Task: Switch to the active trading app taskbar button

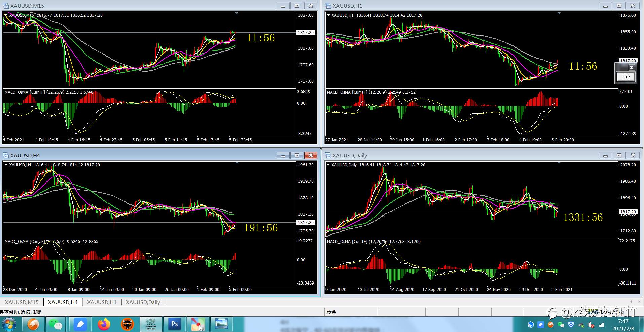Action: (x=151, y=325)
